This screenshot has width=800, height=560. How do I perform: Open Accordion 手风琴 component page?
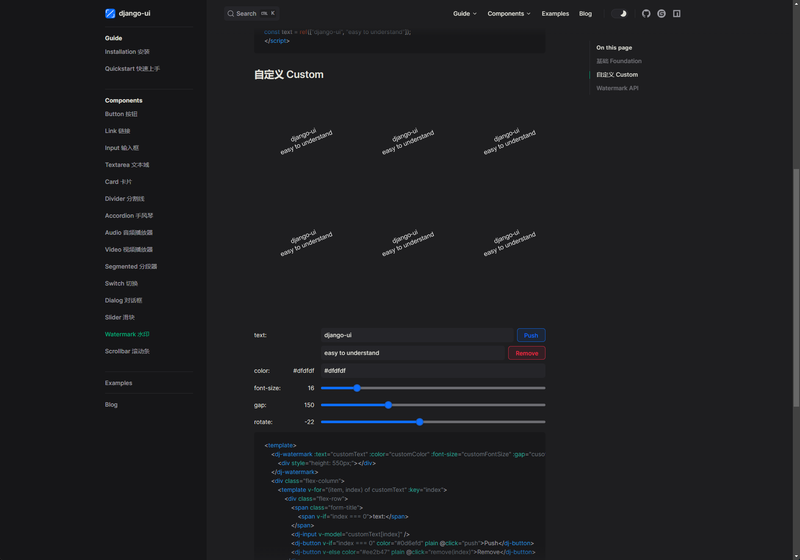tap(129, 216)
